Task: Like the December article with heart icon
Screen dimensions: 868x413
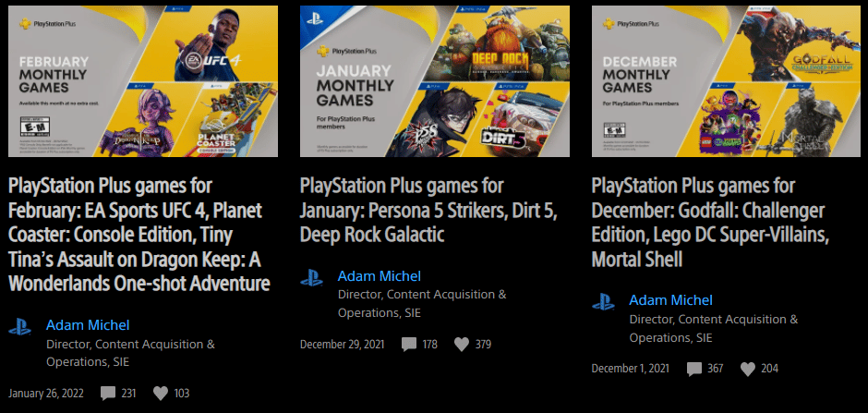Action: click(x=748, y=369)
